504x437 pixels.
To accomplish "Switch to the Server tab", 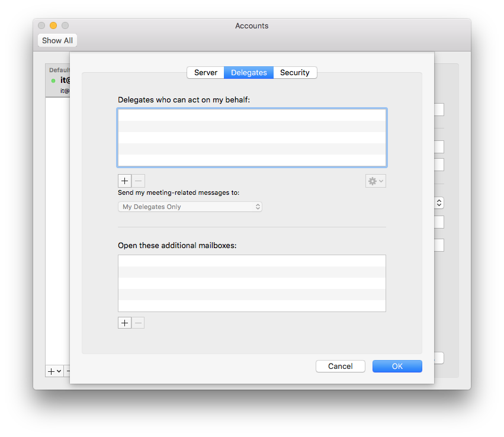I will pyautogui.click(x=206, y=73).
